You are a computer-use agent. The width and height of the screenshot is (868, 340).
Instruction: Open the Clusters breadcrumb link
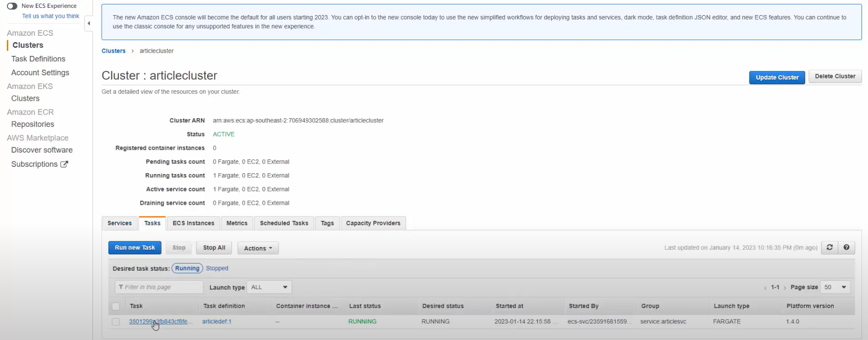(x=113, y=51)
